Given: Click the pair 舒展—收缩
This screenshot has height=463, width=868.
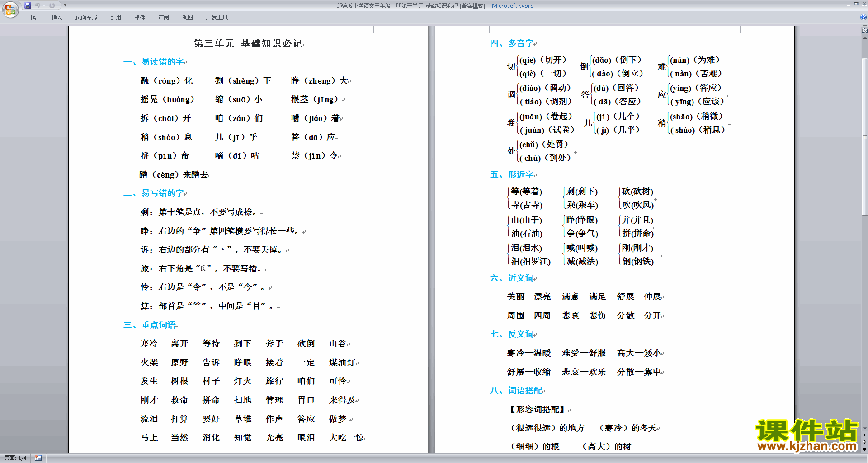Looking at the screenshot, I should tap(529, 372).
